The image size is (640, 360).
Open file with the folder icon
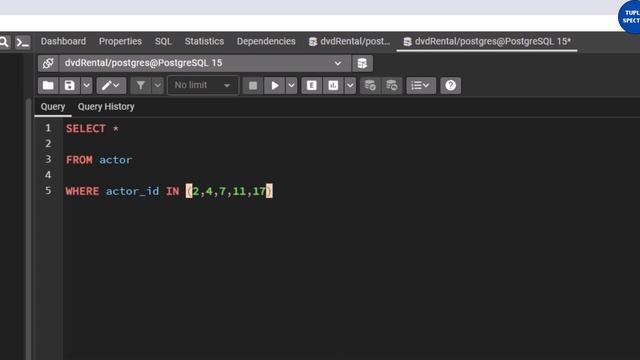coord(48,85)
